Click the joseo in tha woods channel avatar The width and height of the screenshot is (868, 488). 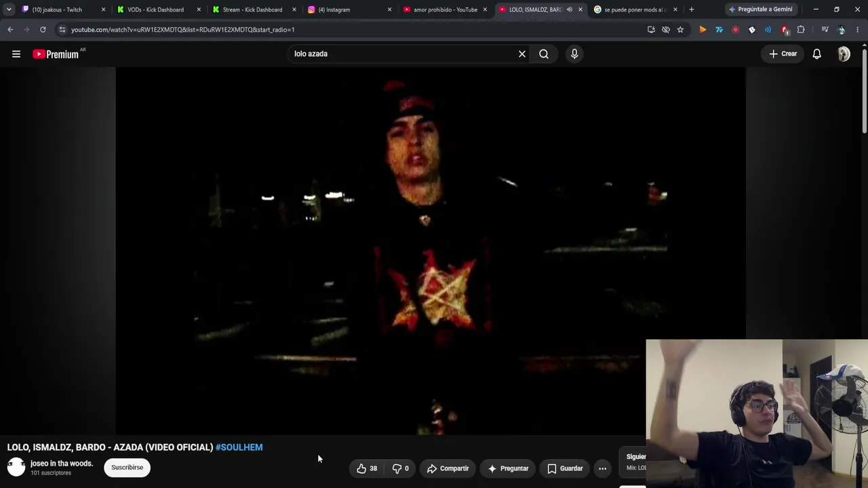point(16,467)
